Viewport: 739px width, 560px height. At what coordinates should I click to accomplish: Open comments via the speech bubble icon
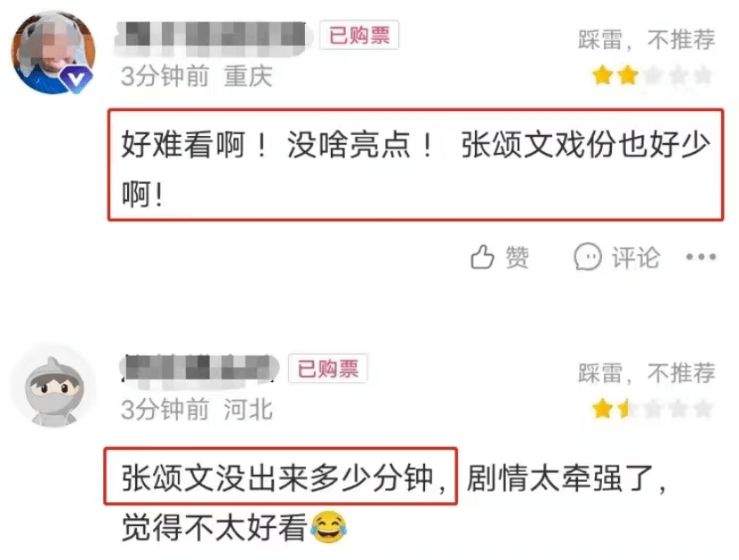587,257
